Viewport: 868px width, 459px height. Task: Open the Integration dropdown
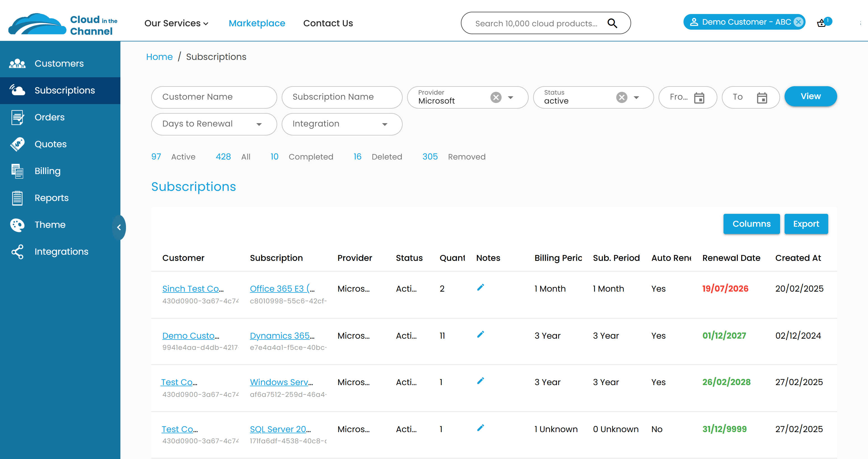click(x=342, y=124)
